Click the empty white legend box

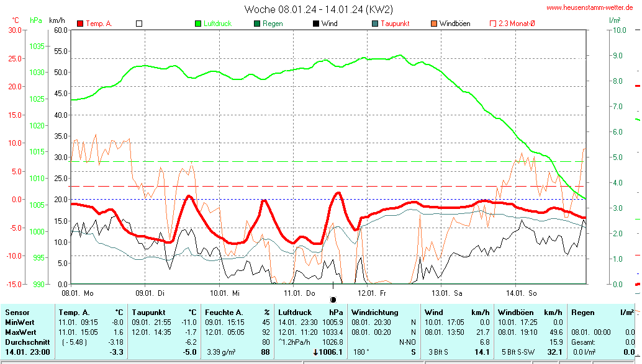(x=139, y=24)
